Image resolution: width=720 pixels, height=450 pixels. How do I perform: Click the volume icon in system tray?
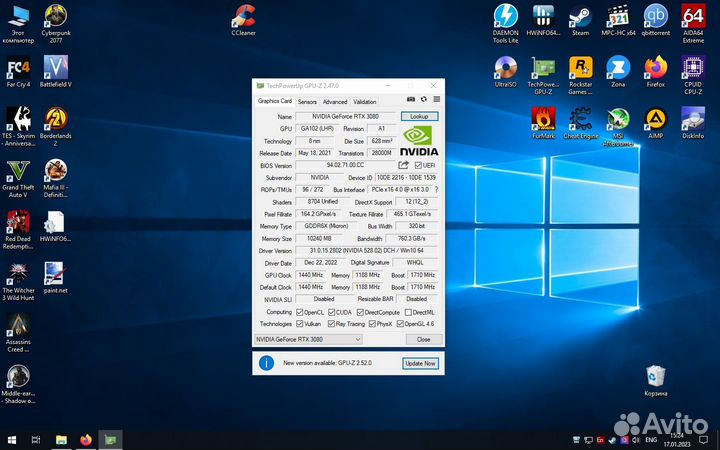[x=636, y=440]
